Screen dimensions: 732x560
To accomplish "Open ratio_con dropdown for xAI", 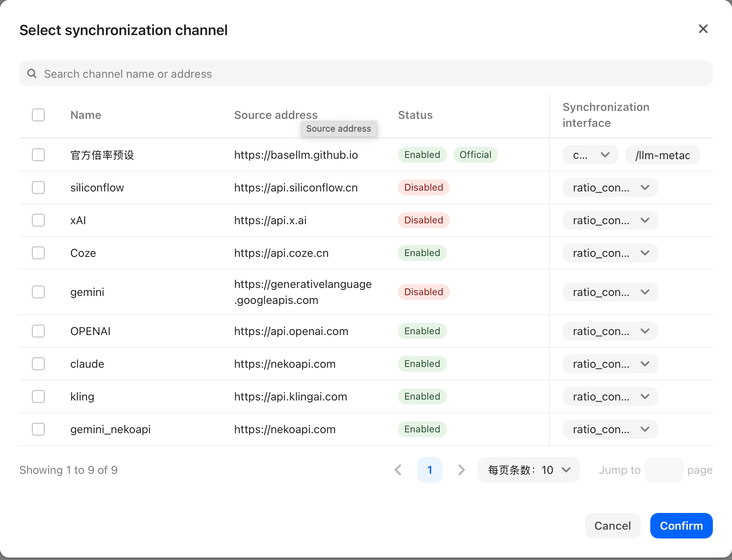I will pos(610,220).
